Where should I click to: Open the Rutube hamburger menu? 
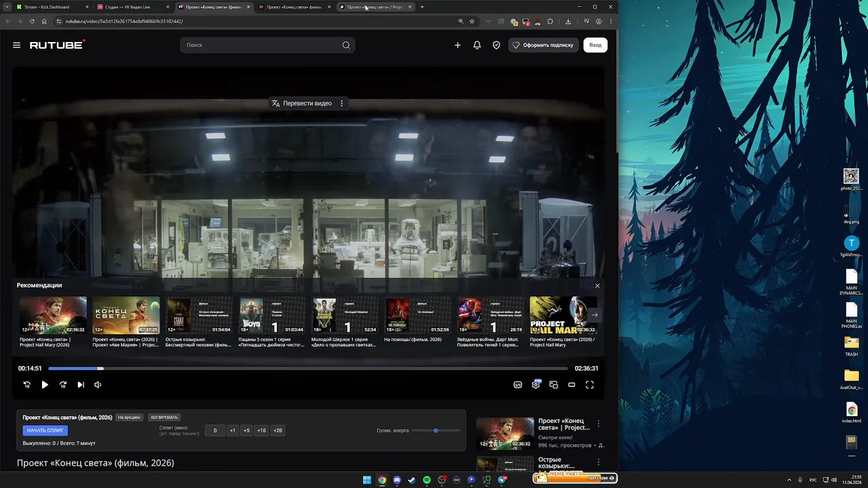pos(16,45)
